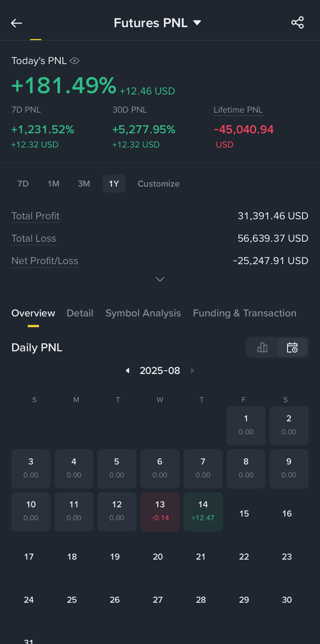This screenshot has height=644, width=320.
Task: Toggle Today's PNL visibility eye
Action: (x=75, y=61)
